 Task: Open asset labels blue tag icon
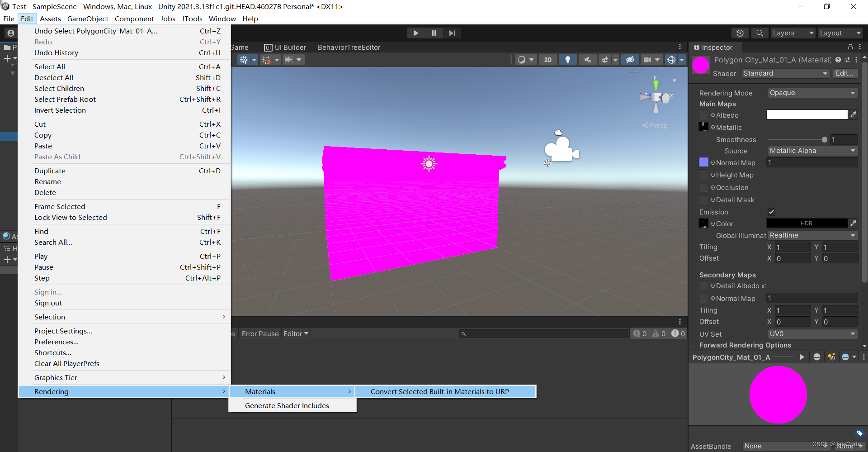pos(860,433)
